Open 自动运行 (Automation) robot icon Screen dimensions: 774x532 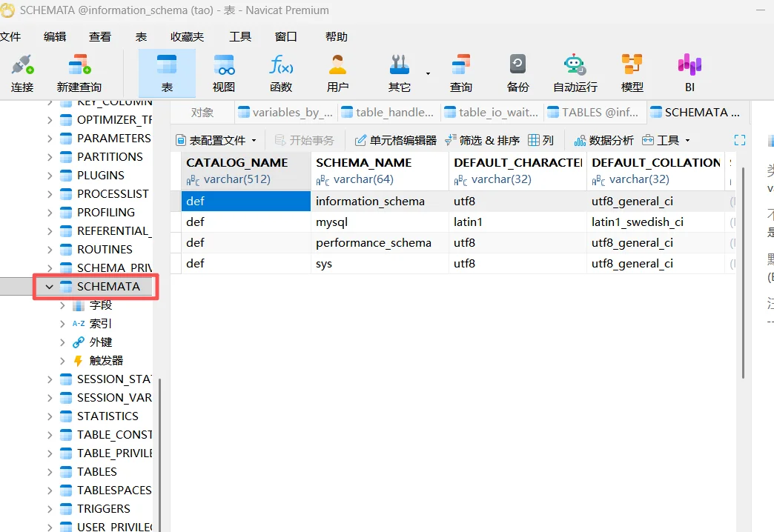[575, 73]
